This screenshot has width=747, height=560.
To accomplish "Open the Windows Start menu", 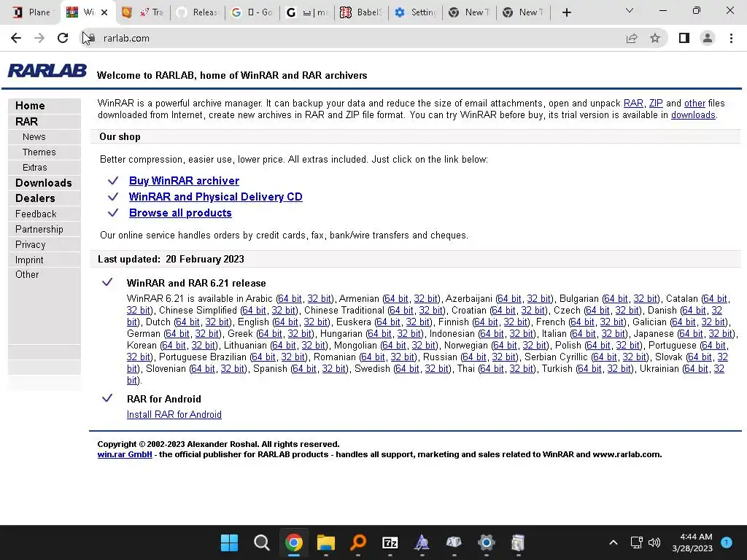I will coord(229,542).
